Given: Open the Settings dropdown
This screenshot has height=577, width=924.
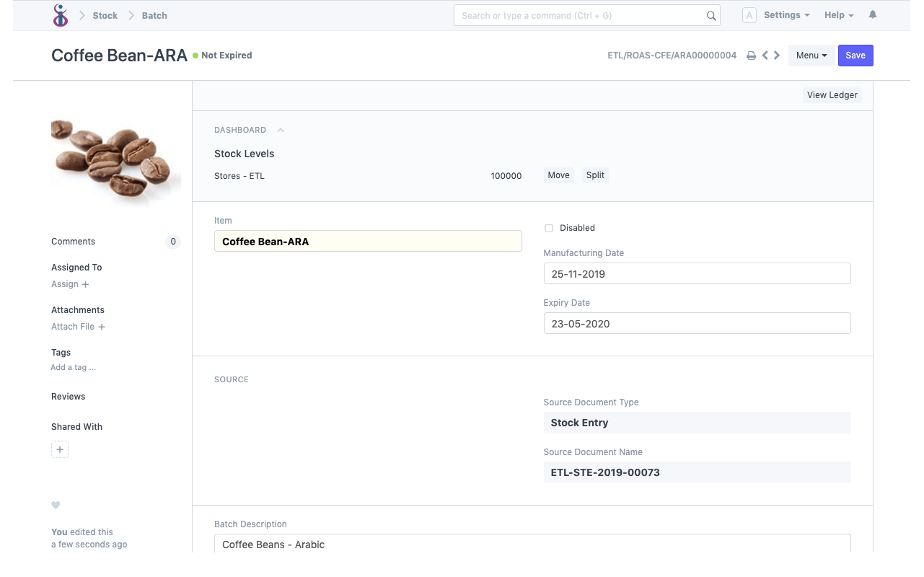Looking at the screenshot, I should click(x=786, y=14).
